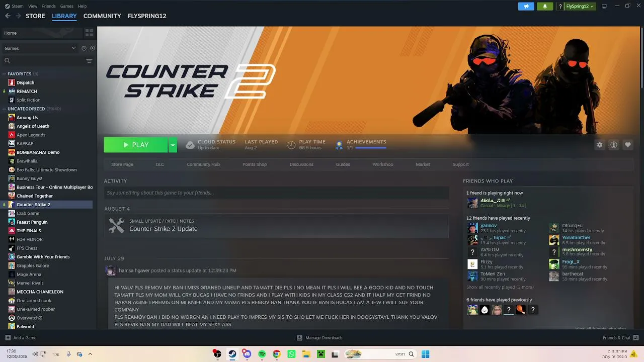The width and height of the screenshot is (644, 362).
Task: Click the Manage Downloads arrow icon
Action: (x=299, y=338)
